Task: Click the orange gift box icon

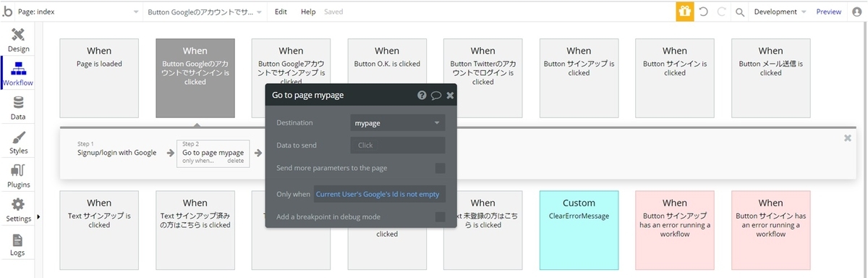Action: click(x=684, y=12)
